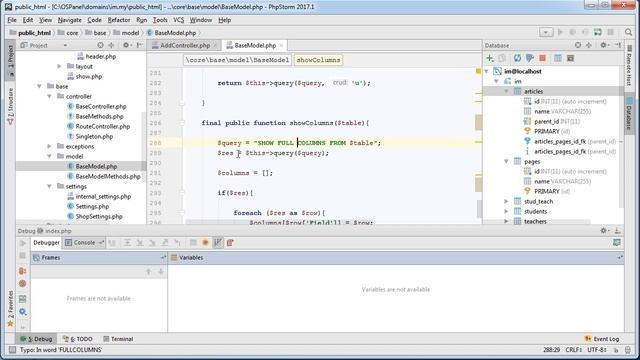The image size is (640, 360).
Task: Click scroll from source icon in Project panel
Action: [x=100, y=45]
